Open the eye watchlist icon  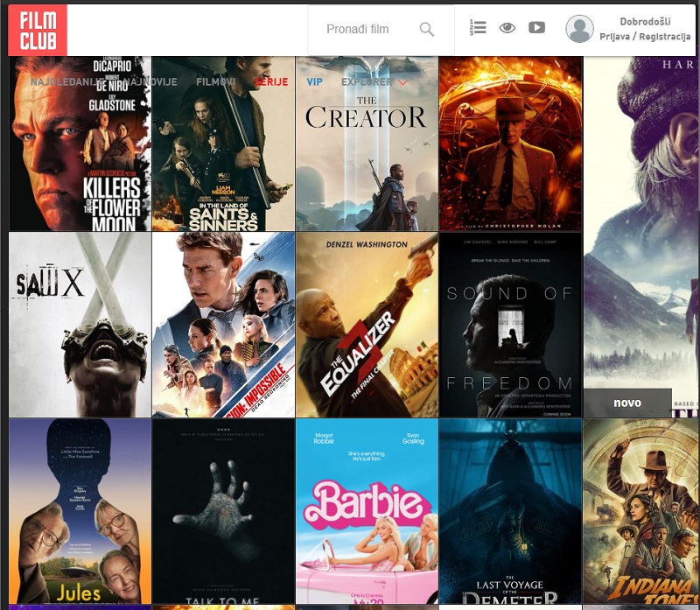pyautogui.click(x=507, y=28)
